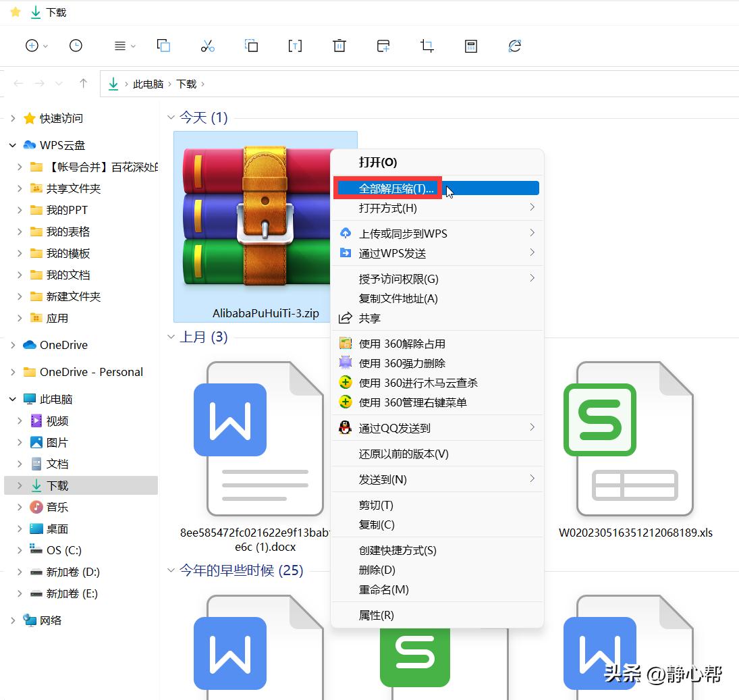Open the 打开方式(H) submenu
The height and width of the screenshot is (700, 739).
437,208
